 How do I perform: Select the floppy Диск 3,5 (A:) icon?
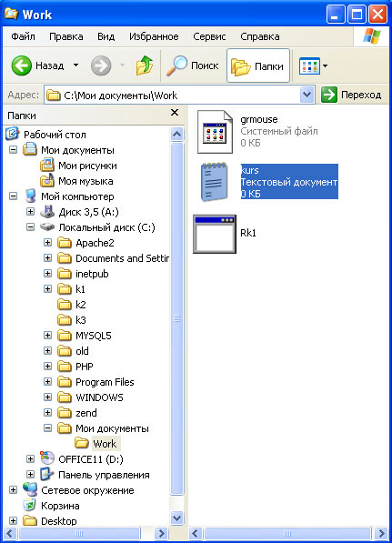(47, 211)
